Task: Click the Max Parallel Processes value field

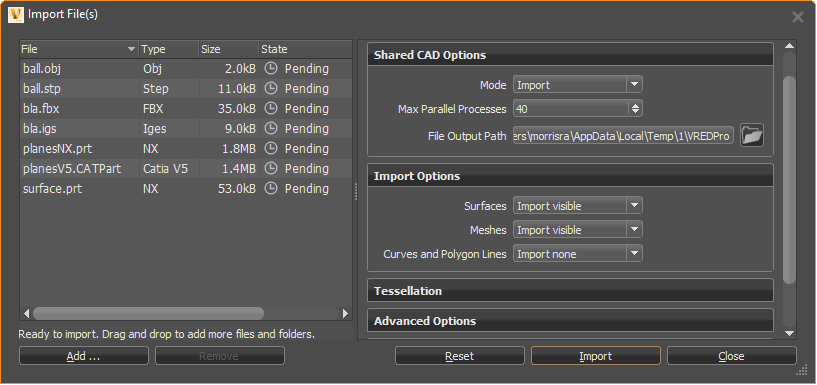Action: [x=571, y=108]
